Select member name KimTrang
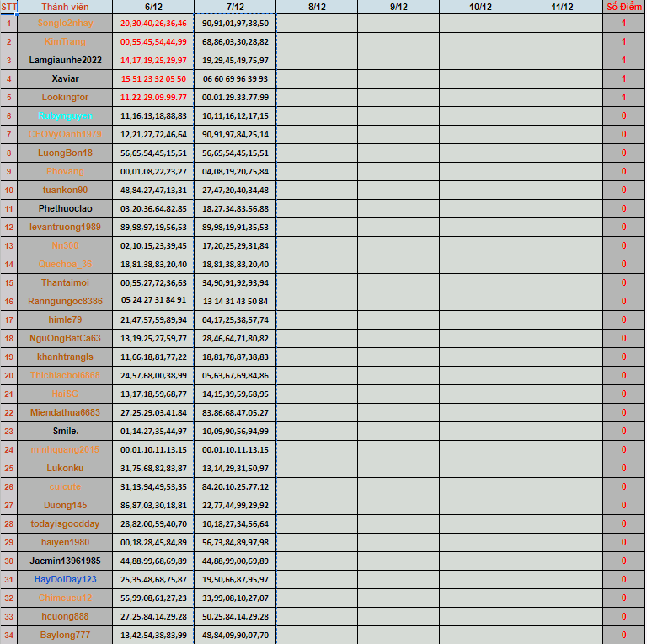The image size is (647, 644). point(65,41)
